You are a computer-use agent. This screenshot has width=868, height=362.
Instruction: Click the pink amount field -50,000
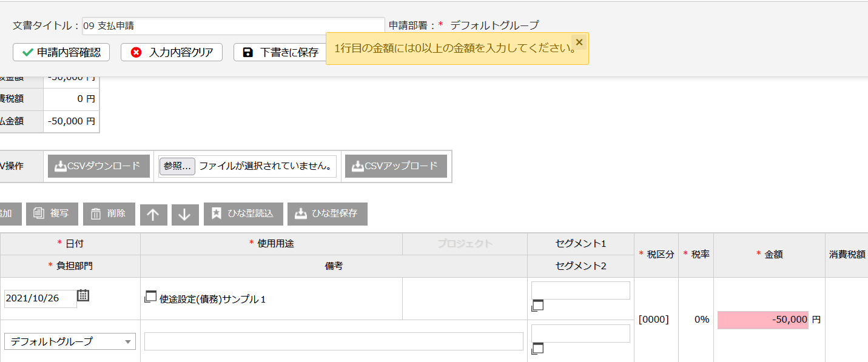763,320
